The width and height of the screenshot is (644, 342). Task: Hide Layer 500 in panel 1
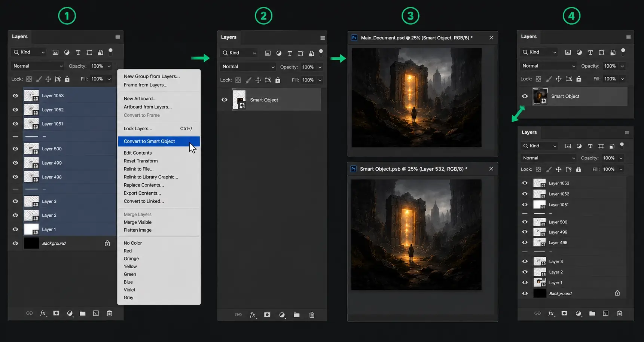(x=15, y=149)
